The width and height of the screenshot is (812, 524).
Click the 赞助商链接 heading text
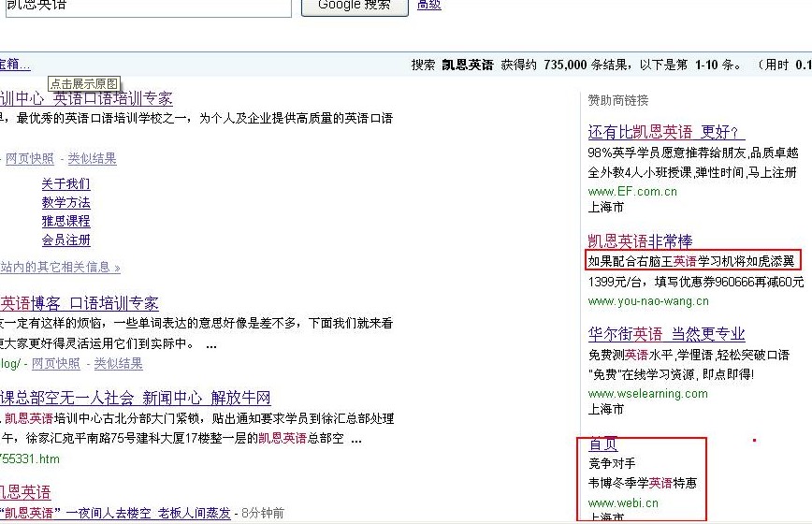pyautogui.click(x=618, y=100)
